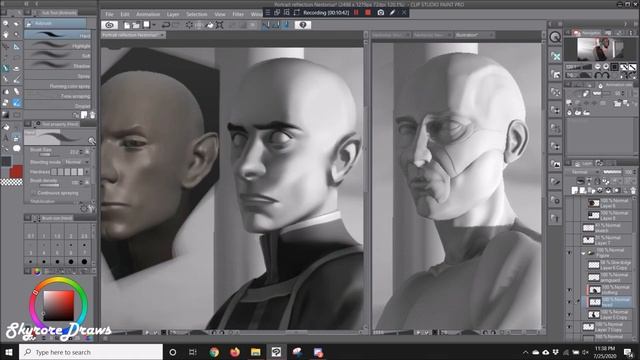Viewport: 640px width, 360px height.
Task: Hide the Figure folder layer
Action: (569, 253)
